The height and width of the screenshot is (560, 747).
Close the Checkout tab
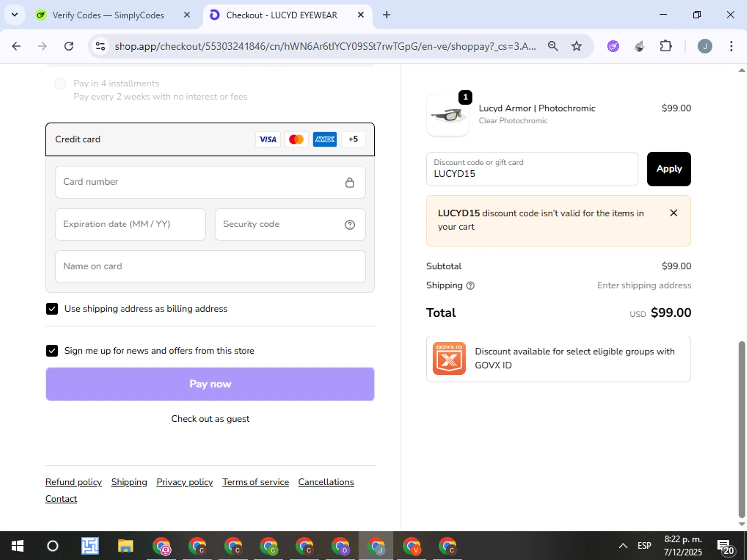(x=361, y=15)
